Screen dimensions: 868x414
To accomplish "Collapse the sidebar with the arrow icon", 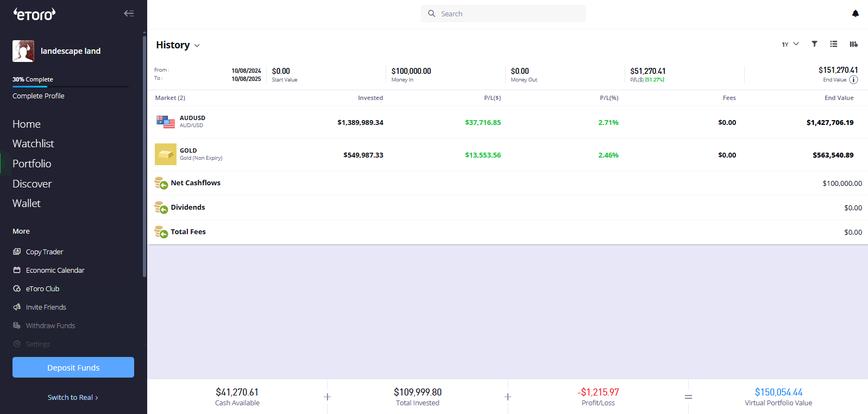I will [x=129, y=14].
